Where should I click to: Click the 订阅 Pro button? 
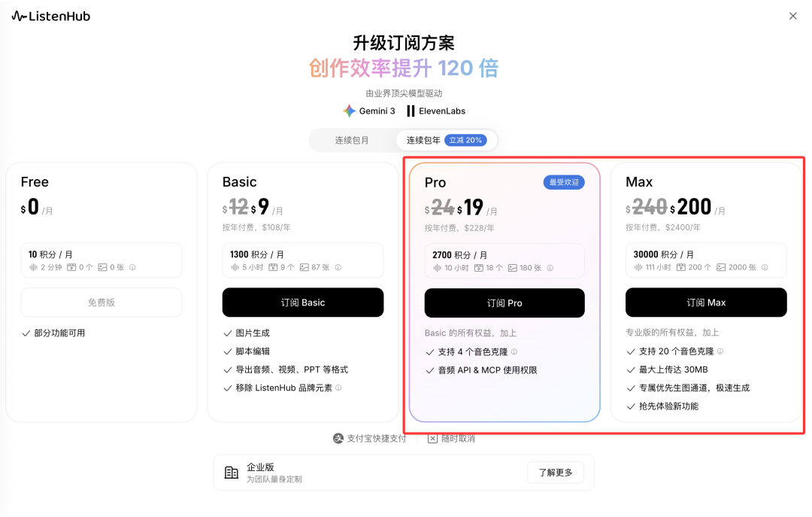tap(504, 303)
